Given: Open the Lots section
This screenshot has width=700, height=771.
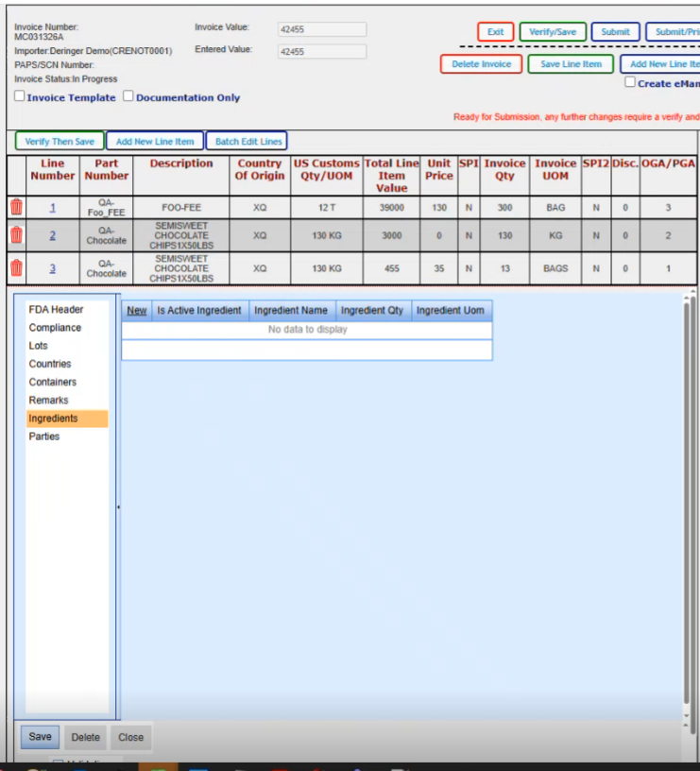Looking at the screenshot, I should click(39, 346).
